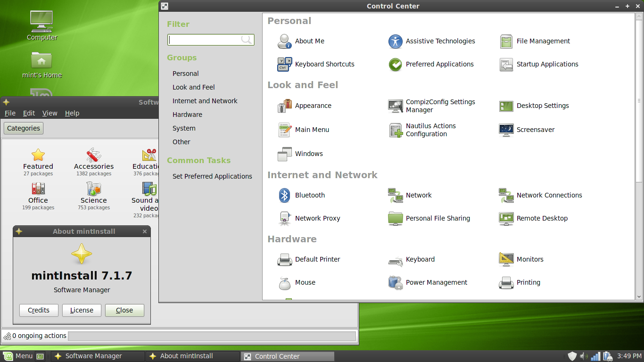This screenshot has height=362, width=644.
Task: Open Bluetooth settings
Action: click(301, 195)
